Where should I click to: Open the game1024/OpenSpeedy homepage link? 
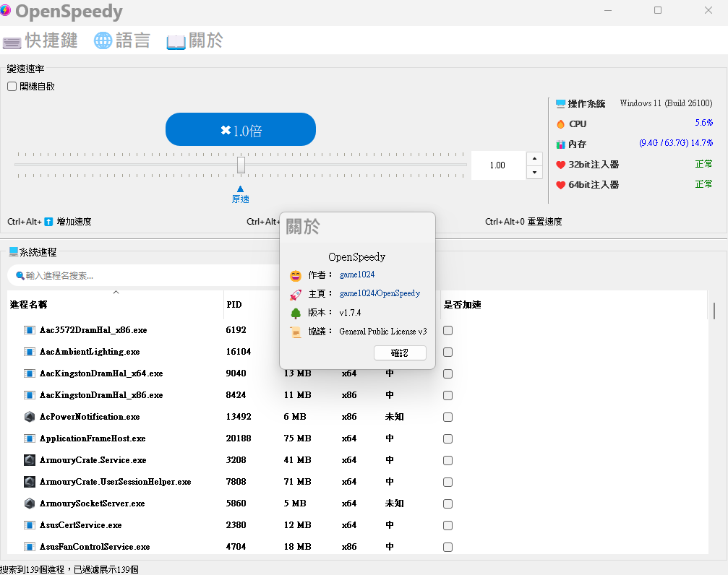point(380,293)
